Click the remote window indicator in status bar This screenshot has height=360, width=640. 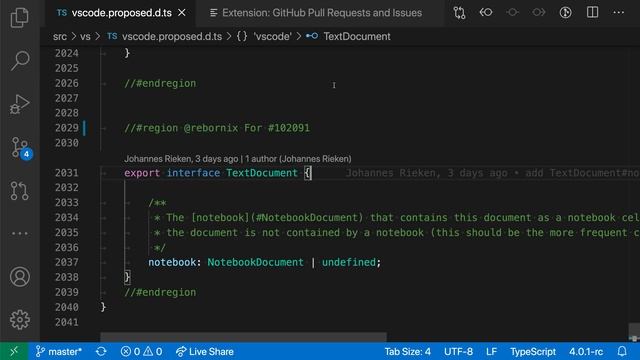point(14,351)
